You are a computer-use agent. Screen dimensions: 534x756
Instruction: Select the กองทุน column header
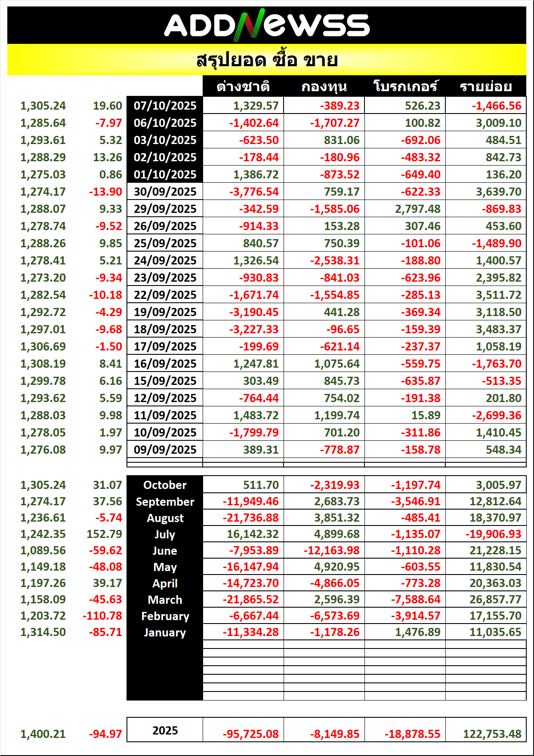[x=324, y=86]
